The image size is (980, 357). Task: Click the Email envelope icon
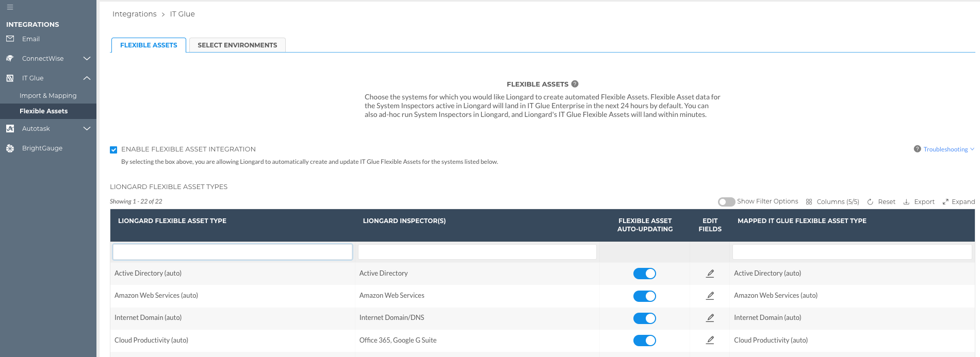coord(10,39)
